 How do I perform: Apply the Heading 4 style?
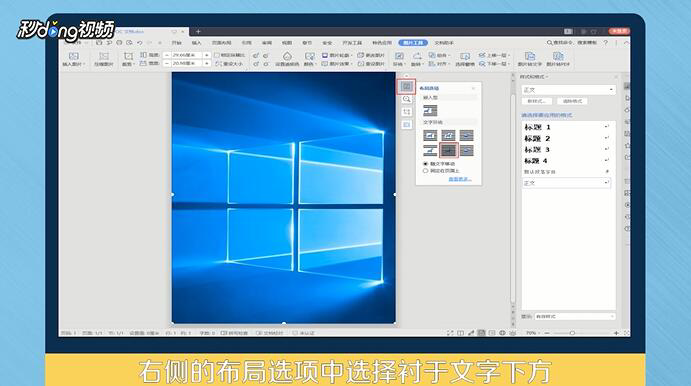coord(566,161)
